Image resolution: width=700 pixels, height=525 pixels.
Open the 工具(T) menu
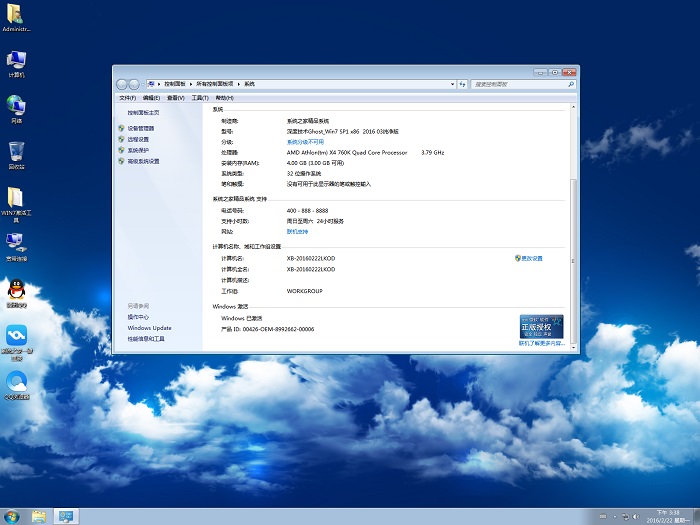199,98
